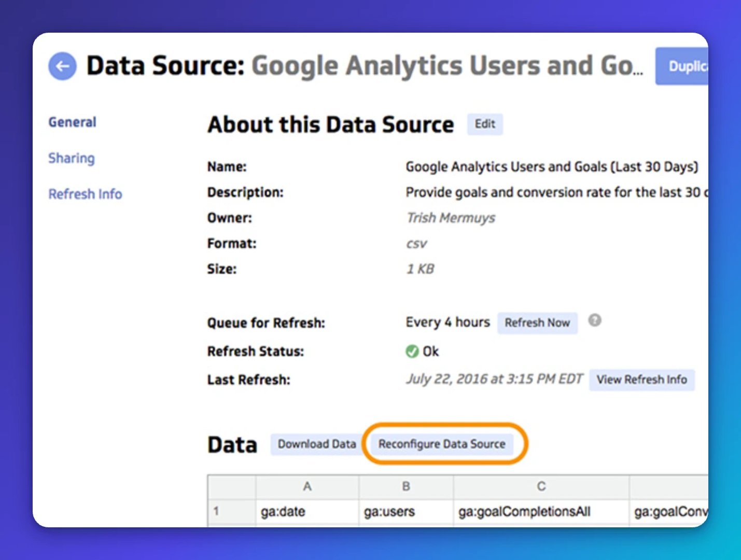Click the Every 4 hours text
The height and width of the screenshot is (560, 741).
[x=448, y=322]
